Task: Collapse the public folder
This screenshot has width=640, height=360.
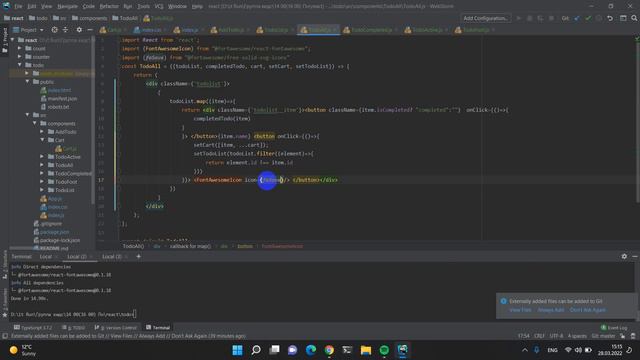Action: (27, 82)
